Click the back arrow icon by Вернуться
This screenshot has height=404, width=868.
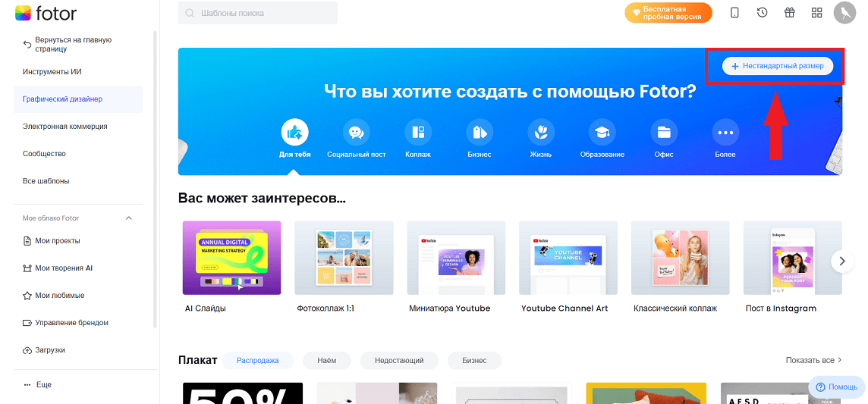click(x=27, y=44)
